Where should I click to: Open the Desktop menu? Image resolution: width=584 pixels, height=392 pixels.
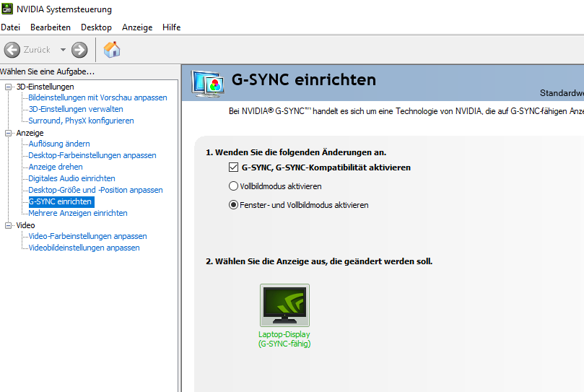(96, 27)
